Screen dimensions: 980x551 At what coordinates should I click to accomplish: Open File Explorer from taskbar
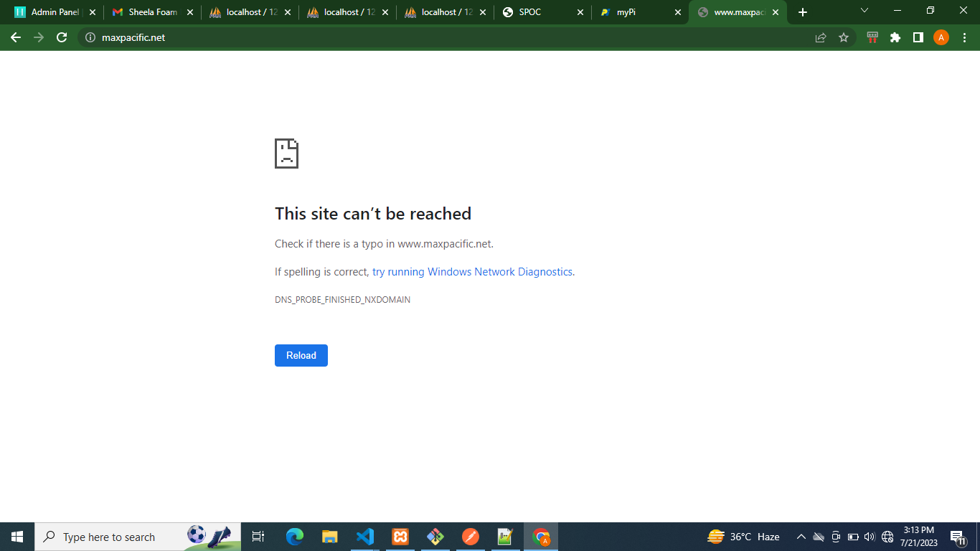[330, 537]
